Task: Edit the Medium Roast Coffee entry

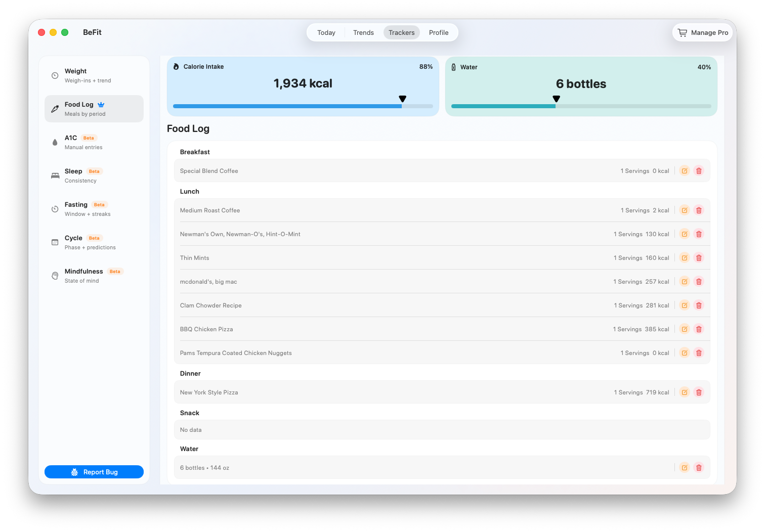Action: tap(685, 210)
